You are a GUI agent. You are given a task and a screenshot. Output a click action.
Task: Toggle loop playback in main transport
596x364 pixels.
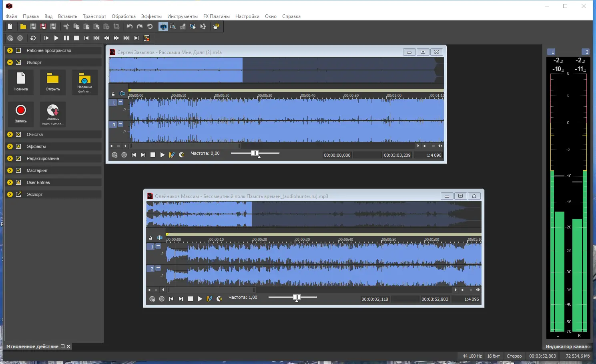click(x=33, y=38)
